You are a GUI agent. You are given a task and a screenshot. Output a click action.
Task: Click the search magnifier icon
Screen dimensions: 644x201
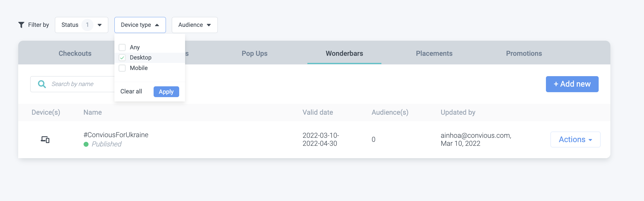pos(42,84)
